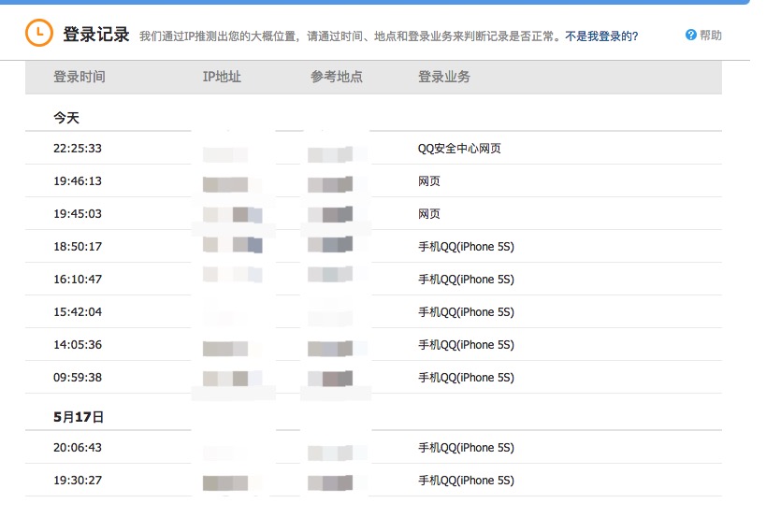Screen dimensions: 766x532
Task: Click the 参考地点 column header
Action: 337,77
